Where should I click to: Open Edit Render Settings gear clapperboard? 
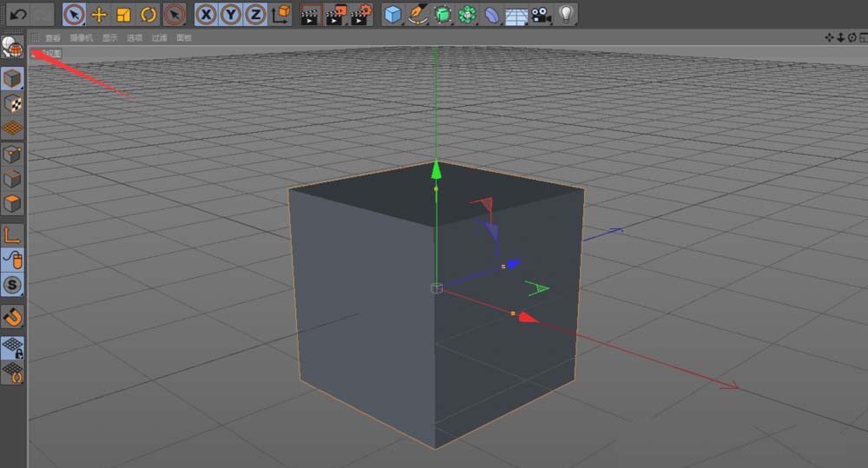pyautogui.click(x=360, y=14)
